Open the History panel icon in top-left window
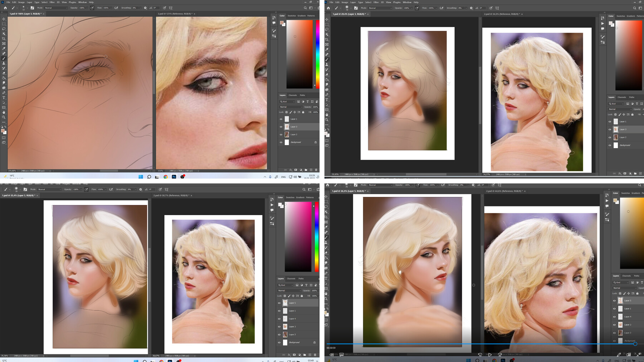Image resolution: width=644 pixels, height=362 pixels. [274, 18]
